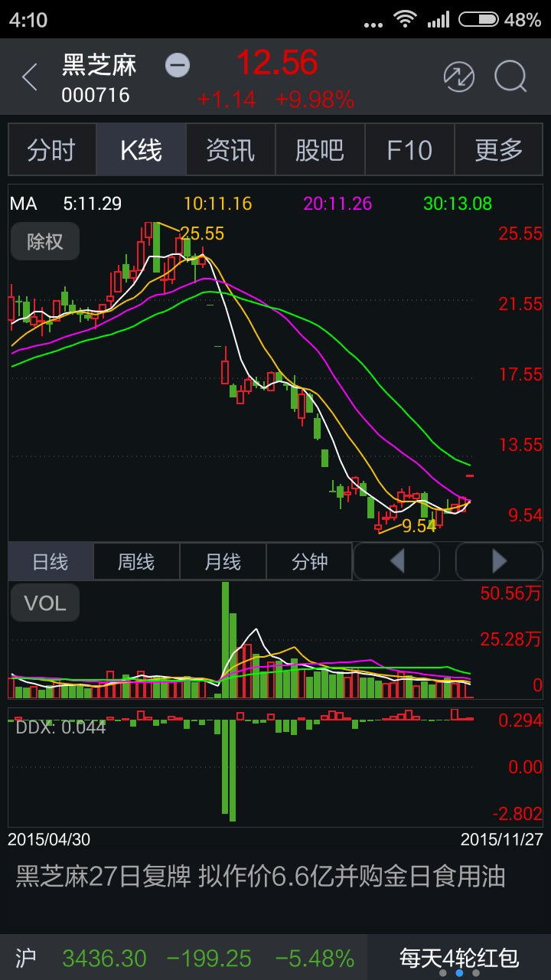Change the VOL indicator button
The height and width of the screenshot is (980, 551).
[44, 603]
